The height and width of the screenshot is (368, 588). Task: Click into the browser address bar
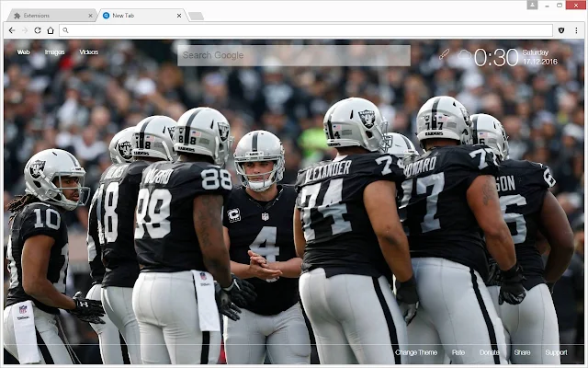(x=306, y=30)
